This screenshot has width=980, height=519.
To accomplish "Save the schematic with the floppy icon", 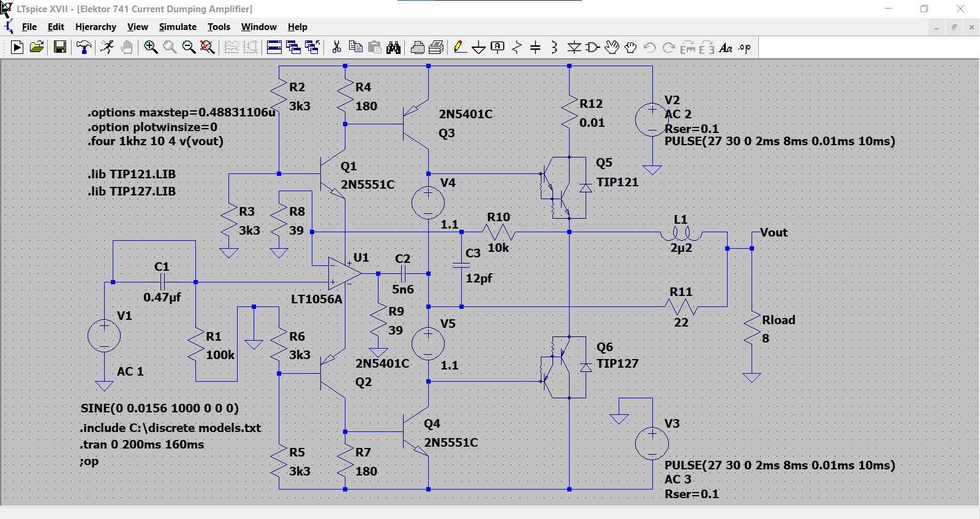I will 60,47.
